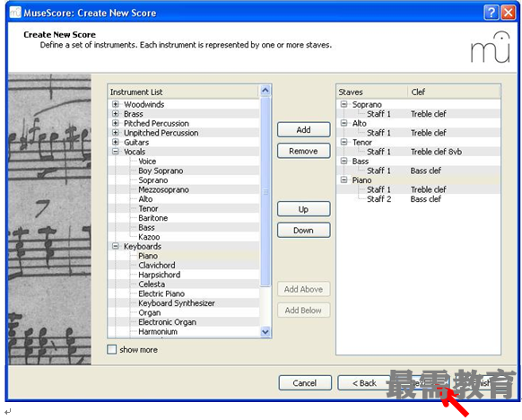Click the Instrument List column header
The height and width of the screenshot is (420, 522).
[184, 92]
